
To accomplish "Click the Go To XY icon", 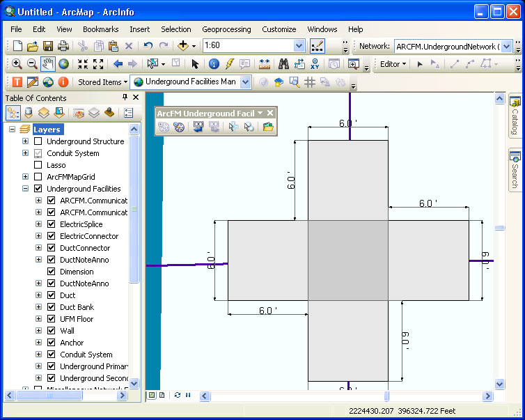I will coord(315,63).
